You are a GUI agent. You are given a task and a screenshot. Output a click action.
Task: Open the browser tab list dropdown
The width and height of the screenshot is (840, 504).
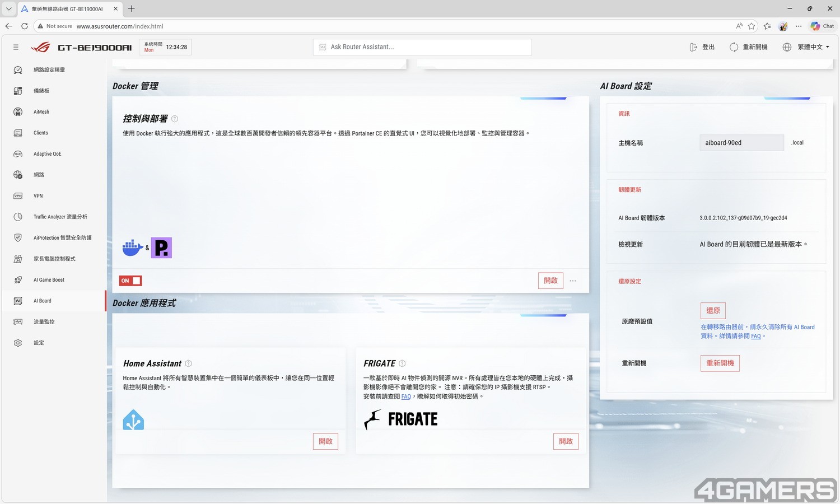click(x=8, y=9)
